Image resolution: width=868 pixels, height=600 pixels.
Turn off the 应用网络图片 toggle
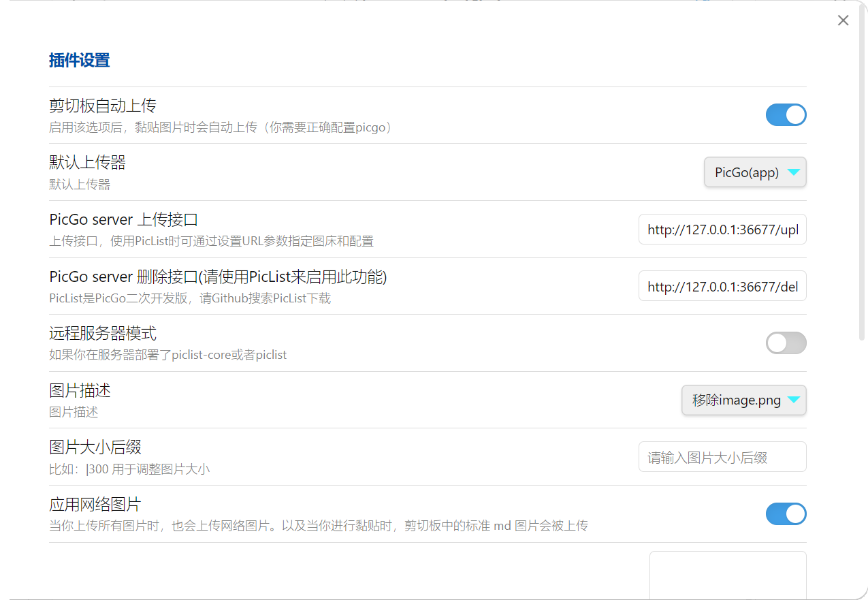tap(786, 514)
